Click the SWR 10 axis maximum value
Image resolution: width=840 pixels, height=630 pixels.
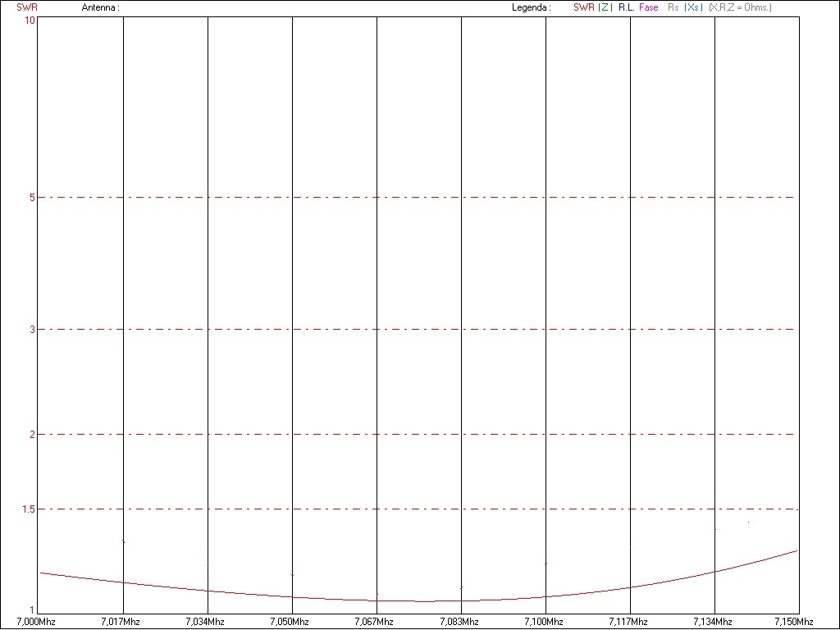(x=30, y=21)
